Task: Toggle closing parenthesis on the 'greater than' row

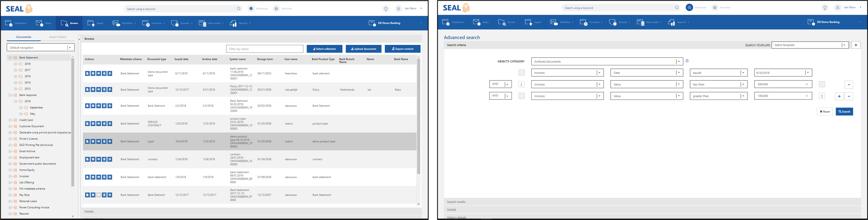Action: (x=822, y=96)
